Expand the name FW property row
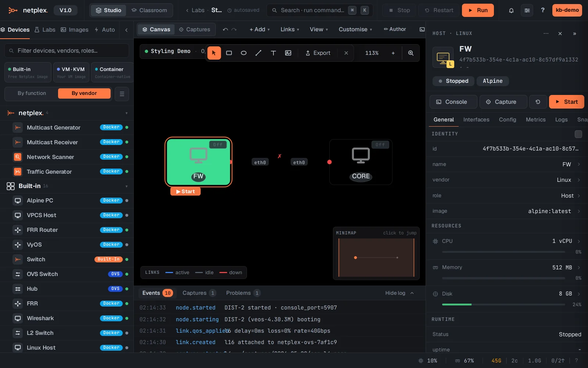The width and height of the screenshot is (588, 368). click(x=506, y=164)
